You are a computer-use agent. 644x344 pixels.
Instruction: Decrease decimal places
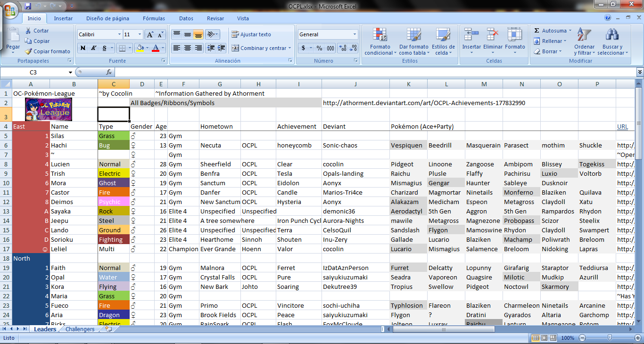point(353,48)
